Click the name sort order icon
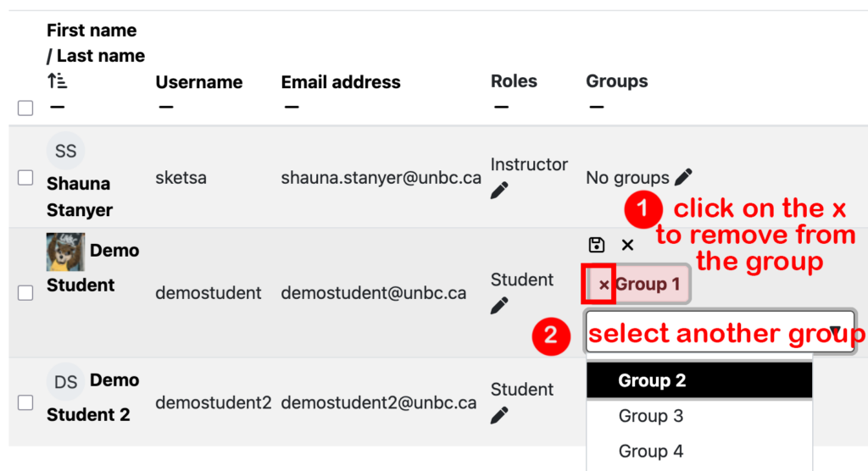Screen dimensions: 868x471 (58, 81)
